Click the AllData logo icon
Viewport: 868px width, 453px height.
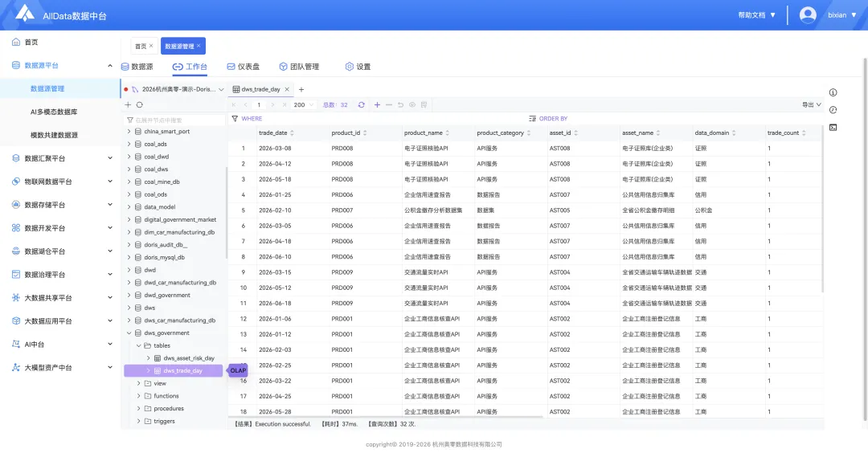click(24, 13)
